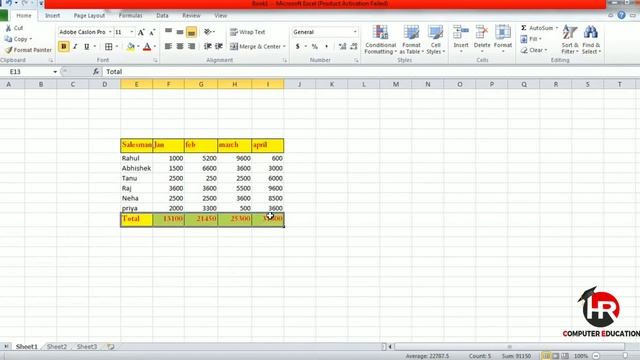Screen dimensions: 640x360
Task: Click the Insert cells icon
Action: [461, 33]
